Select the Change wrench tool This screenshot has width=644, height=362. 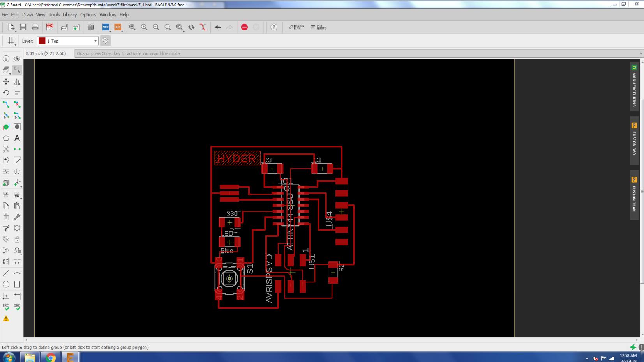tap(17, 217)
